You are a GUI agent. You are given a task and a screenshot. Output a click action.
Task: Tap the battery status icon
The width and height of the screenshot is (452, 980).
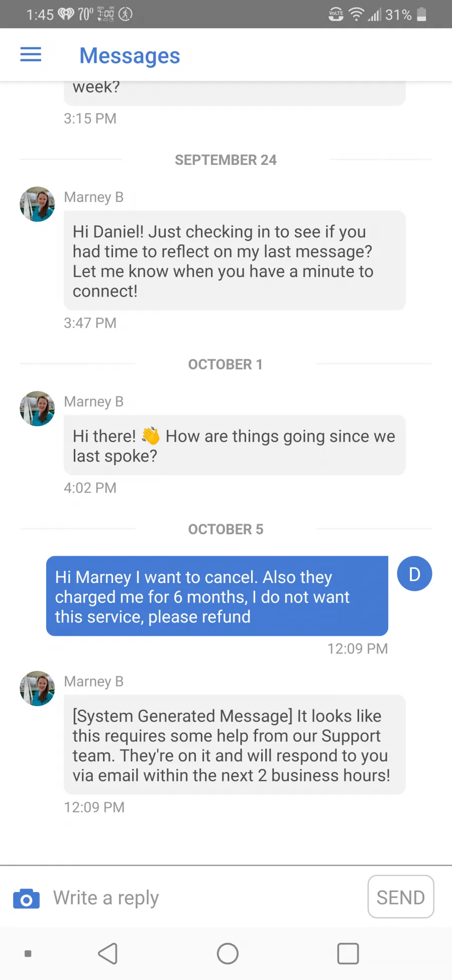(422, 15)
